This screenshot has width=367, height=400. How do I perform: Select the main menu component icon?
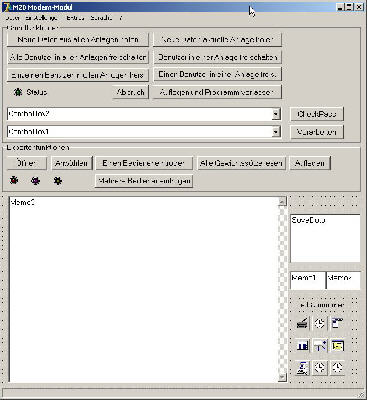337,323
